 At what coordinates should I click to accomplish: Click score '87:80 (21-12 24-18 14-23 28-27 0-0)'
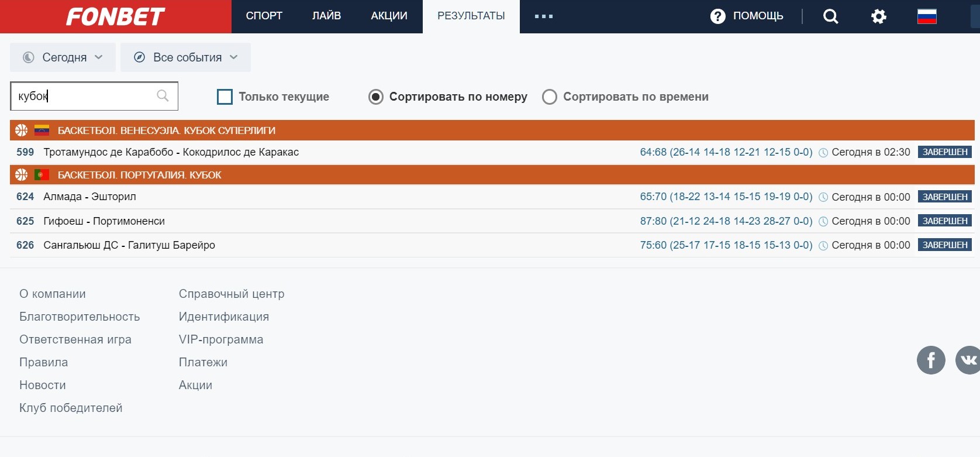[x=726, y=221]
